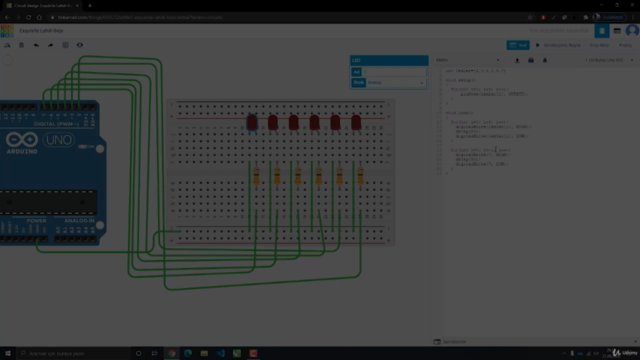Viewport: 640px width, 360px height.
Task: Open the component list table view icon
Action: pyautogui.click(x=617, y=31)
